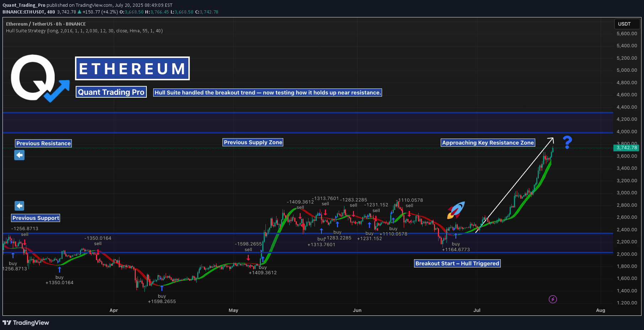Click the Jun label on time axis

(x=357, y=310)
